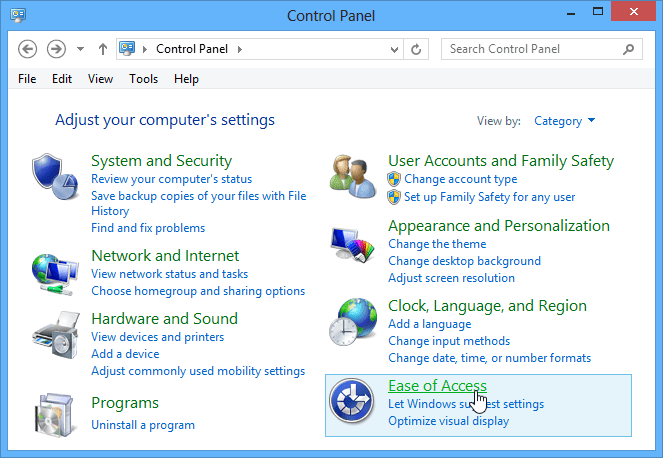
Task: Click the Hardware and Sound printer icon
Action: (x=56, y=335)
